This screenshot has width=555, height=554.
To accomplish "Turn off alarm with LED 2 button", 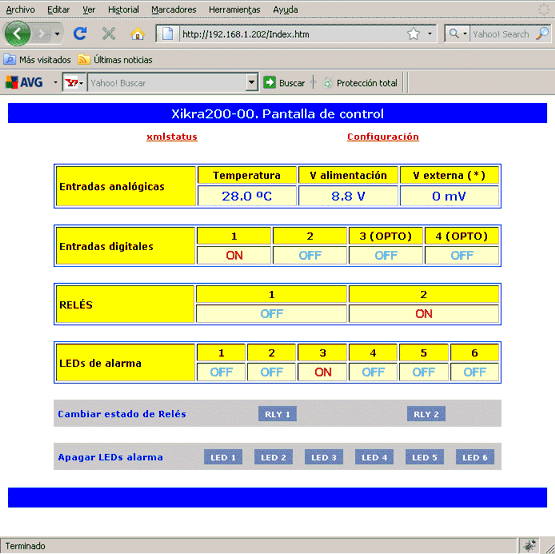I will pos(273,457).
